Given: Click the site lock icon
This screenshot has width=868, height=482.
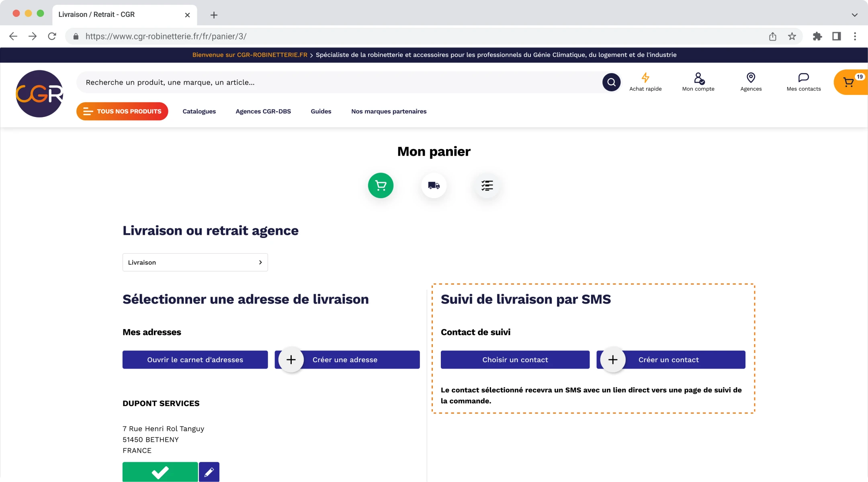Looking at the screenshot, I should click(x=76, y=37).
